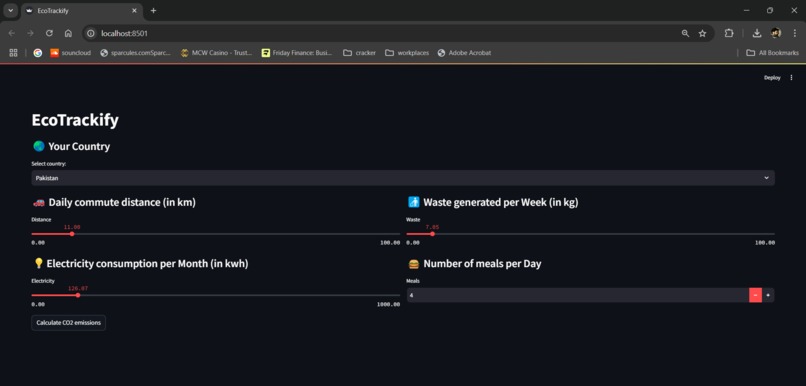Open the sparcules.com bookmark
The height and width of the screenshot is (386, 806).
tap(135, 52)
